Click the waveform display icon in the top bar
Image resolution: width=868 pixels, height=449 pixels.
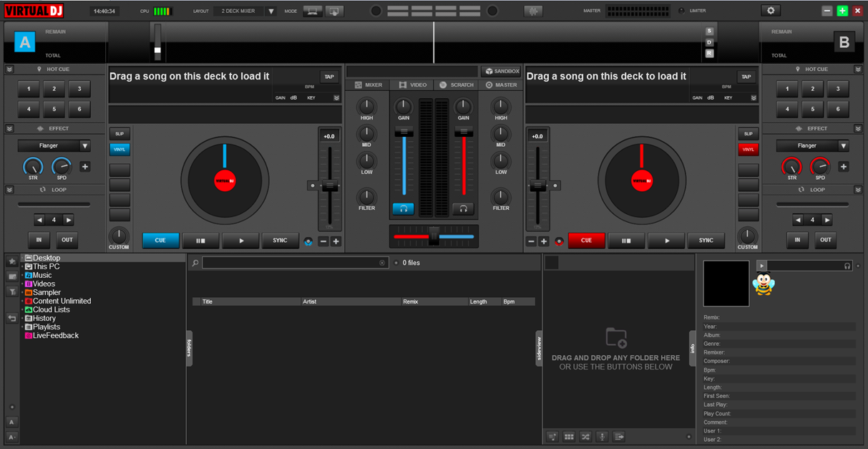click(533, 11)
